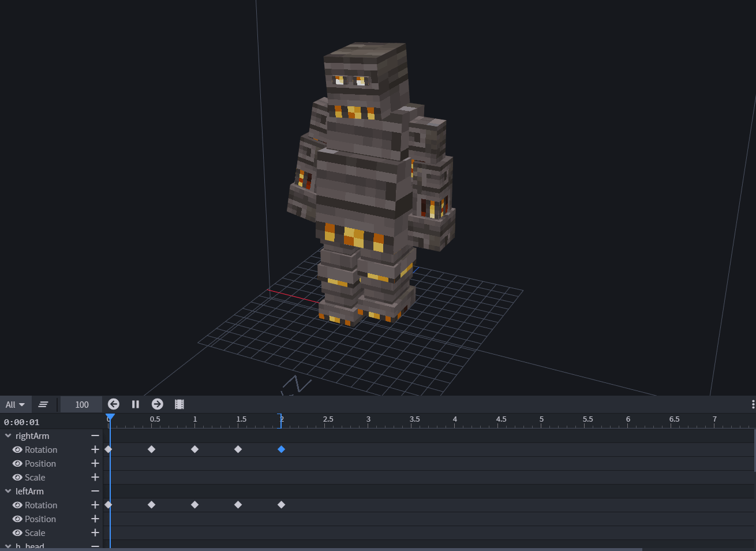Click the leftArm animator name

[x=29, y=492]
